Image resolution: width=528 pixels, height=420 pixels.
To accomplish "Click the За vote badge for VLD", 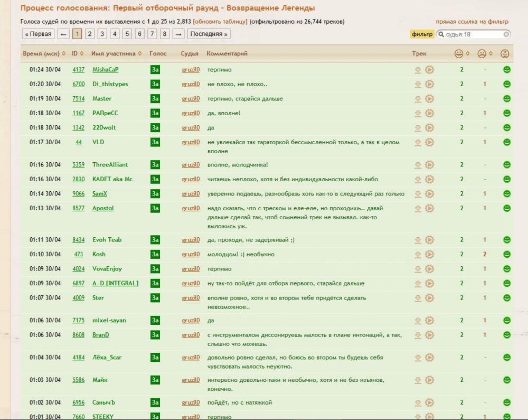I will tap(155, 142).
